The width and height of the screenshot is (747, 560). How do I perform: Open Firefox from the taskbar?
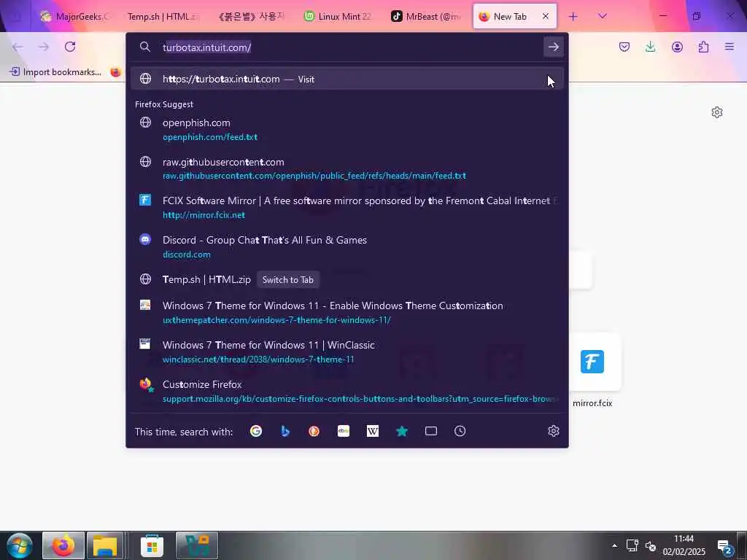(x=63, y=545)
